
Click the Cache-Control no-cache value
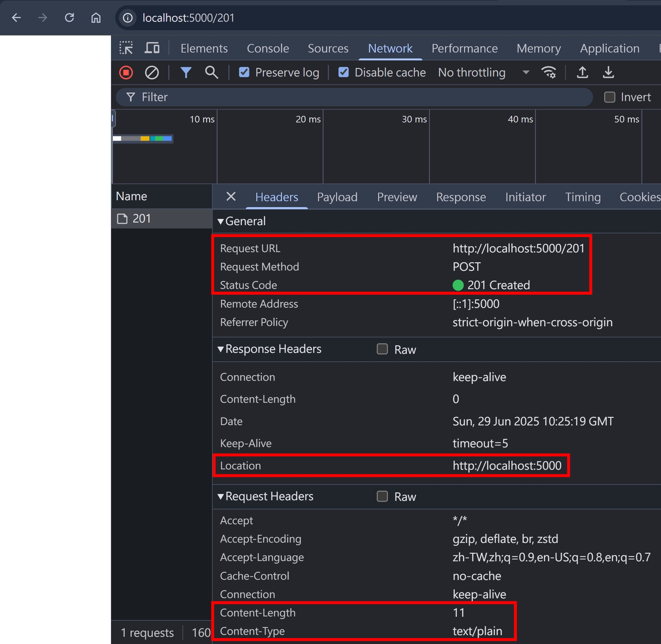(477, 576)
